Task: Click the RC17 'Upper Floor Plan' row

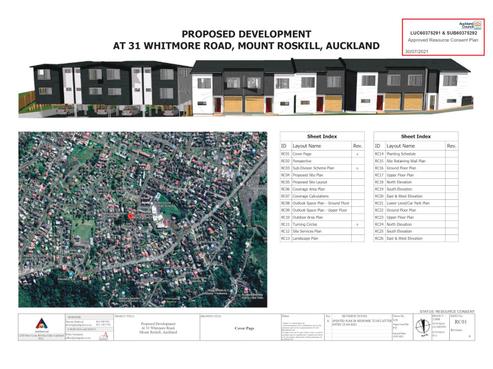Action: click(416, 175)
